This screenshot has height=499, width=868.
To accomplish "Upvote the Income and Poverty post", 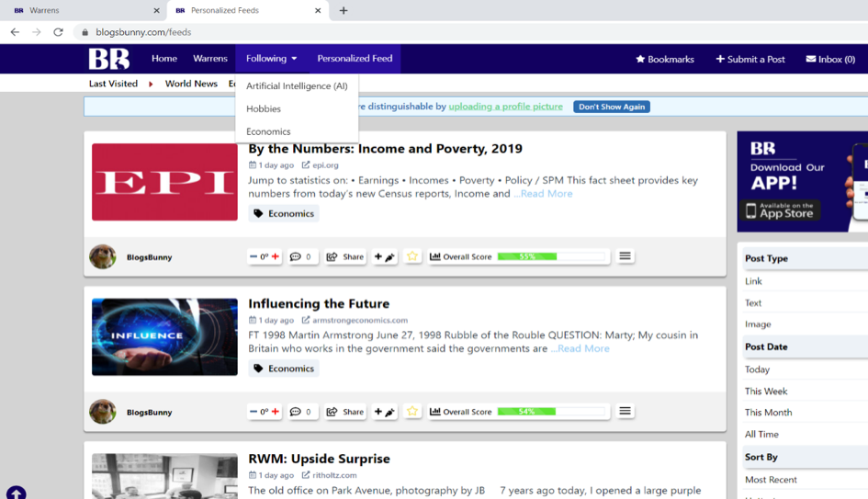I will [x=276, y=256].
